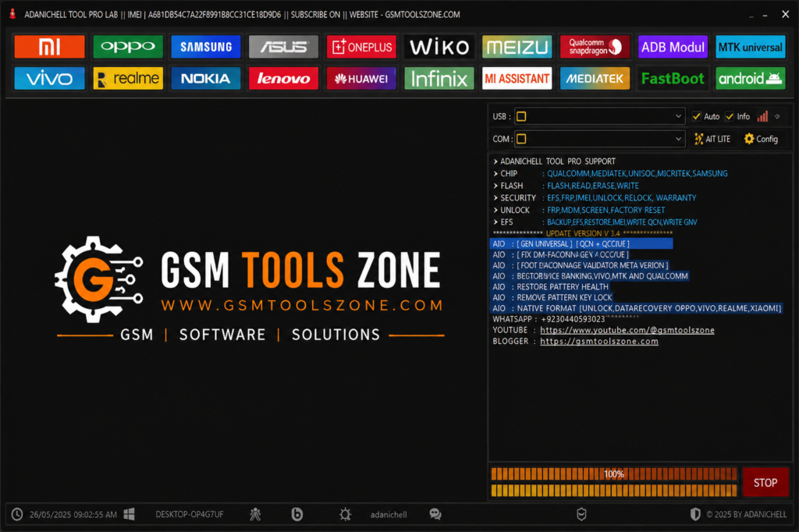Click the circled b icon in status bar

pos(297,514)
